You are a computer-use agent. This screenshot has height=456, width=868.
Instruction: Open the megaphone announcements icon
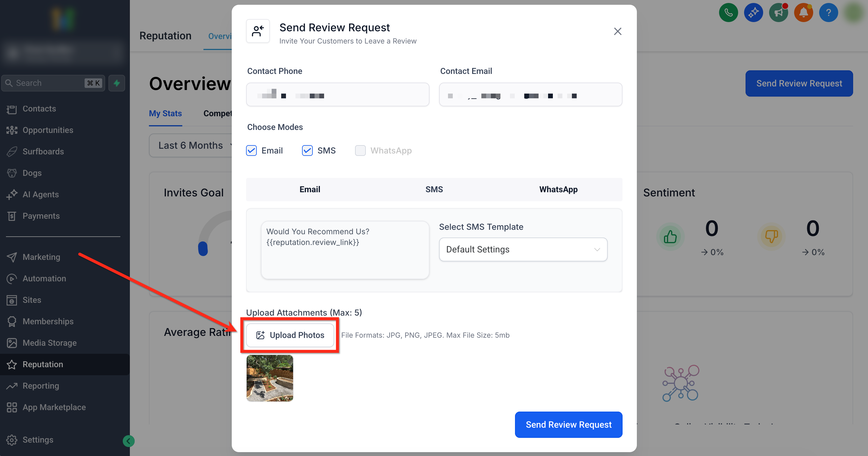(x=778, y=13)
